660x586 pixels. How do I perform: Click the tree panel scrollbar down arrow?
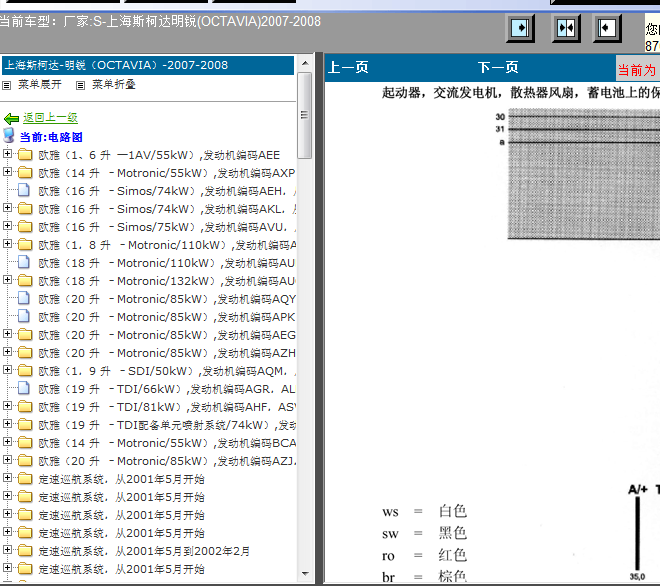click(x=305, y=573)
